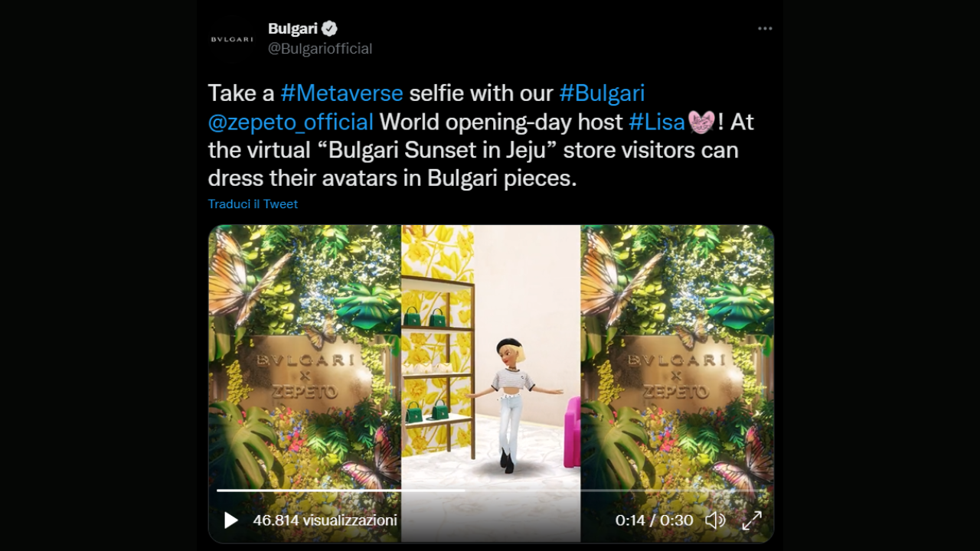The image size is (980, 551).
Task: Open the @Bulgariofficial handle
Action: (320, 49)
